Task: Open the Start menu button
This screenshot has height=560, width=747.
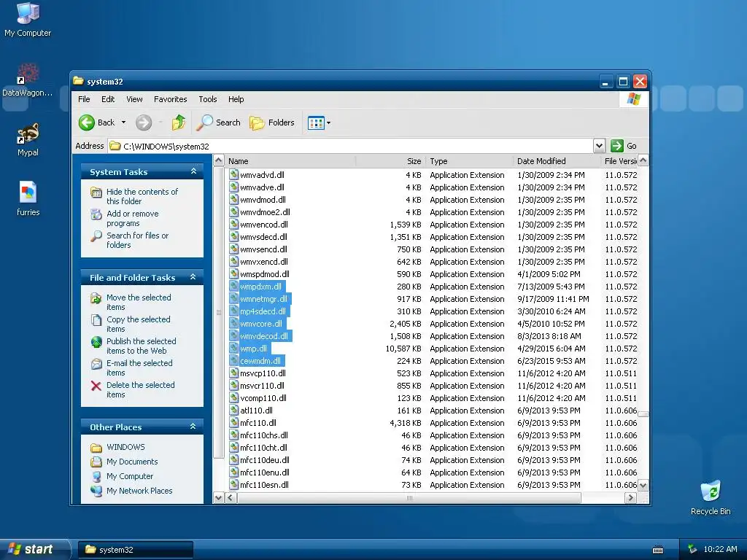Action: (x=34, y=549)
